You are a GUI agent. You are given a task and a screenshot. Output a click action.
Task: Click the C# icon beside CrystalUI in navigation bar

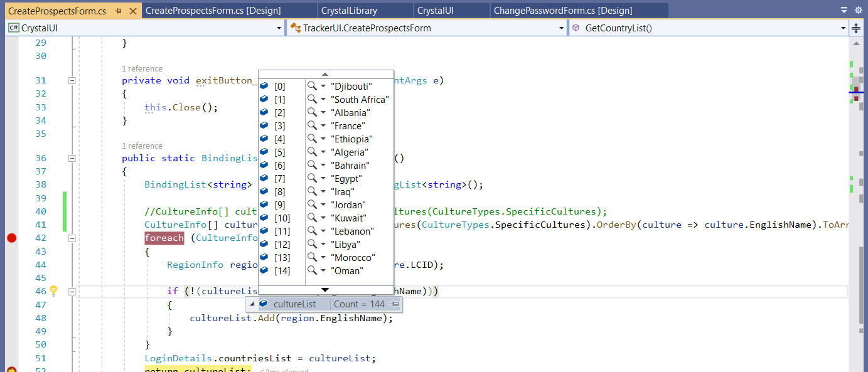(x=13, y=28)
